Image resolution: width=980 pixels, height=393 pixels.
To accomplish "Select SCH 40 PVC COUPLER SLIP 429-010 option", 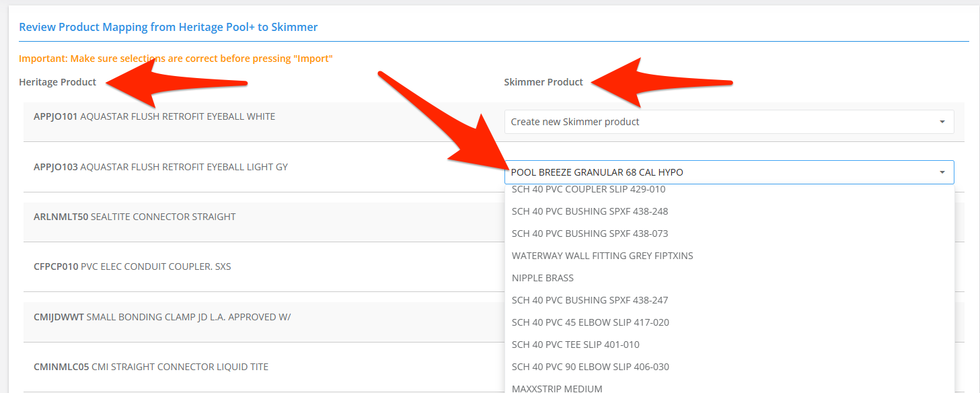I will pos(729,190).
